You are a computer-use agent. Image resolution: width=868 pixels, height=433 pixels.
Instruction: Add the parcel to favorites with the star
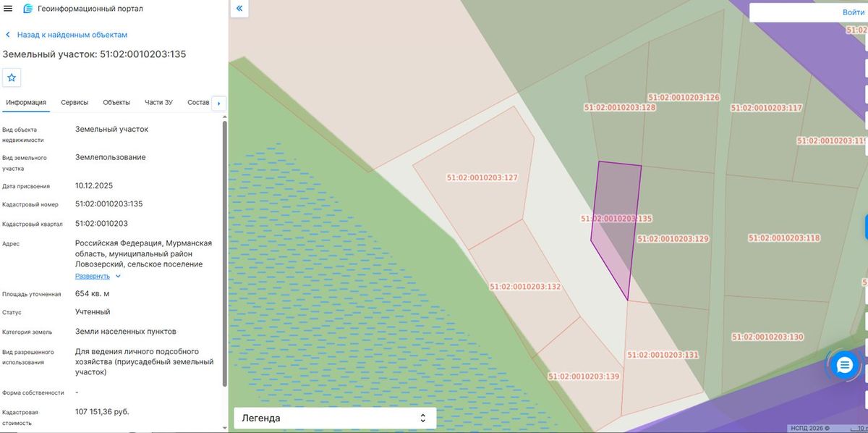pyautogui.click(x=12, y=77)
